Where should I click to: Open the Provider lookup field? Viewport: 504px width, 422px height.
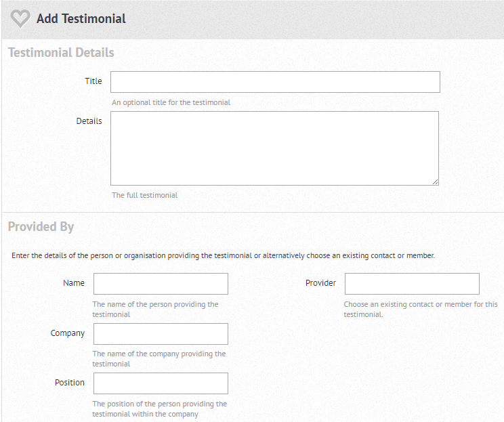tap(412, 284)
